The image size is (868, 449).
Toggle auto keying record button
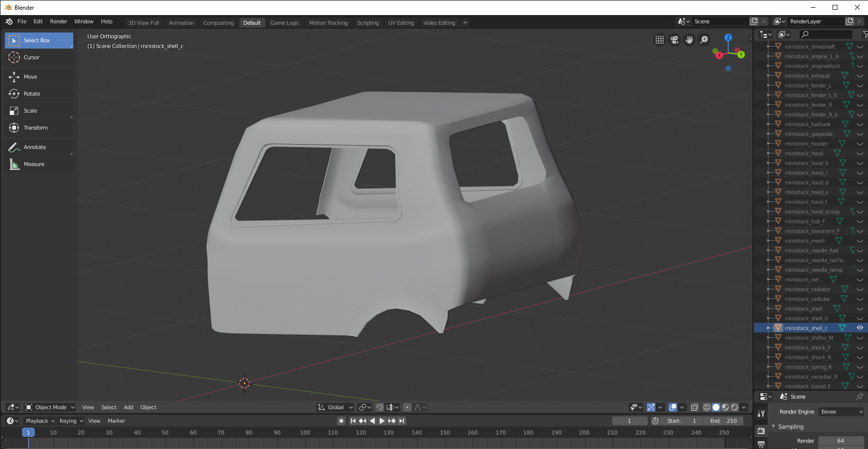(x=341, y=421)
